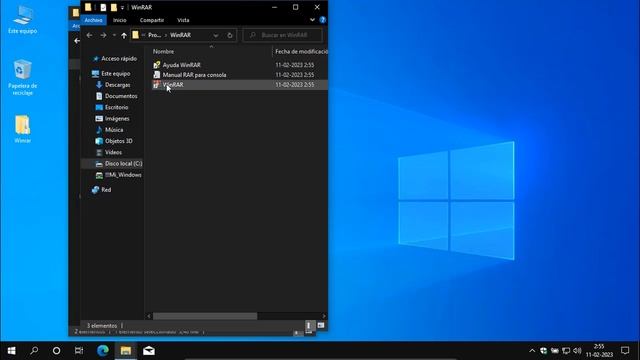Open the Windows Start menu
Viewport: 640px width, 360px height.
pos(11,351)
